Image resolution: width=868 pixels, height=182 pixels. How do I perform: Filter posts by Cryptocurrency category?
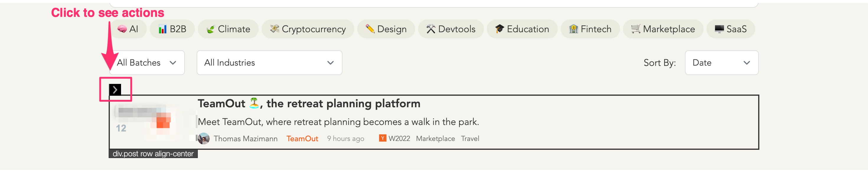308,29
